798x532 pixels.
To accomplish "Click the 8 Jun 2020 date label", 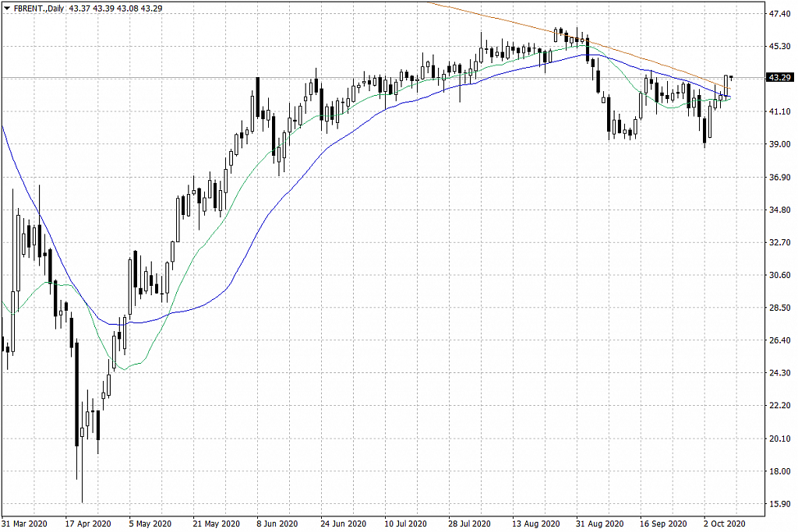I will pyautogui.click(x=277, y=524).
